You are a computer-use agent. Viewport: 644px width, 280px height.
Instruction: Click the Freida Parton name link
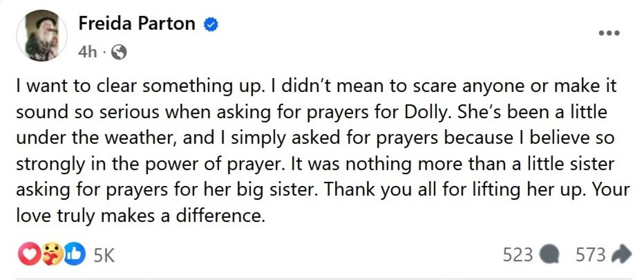(137, 24)
